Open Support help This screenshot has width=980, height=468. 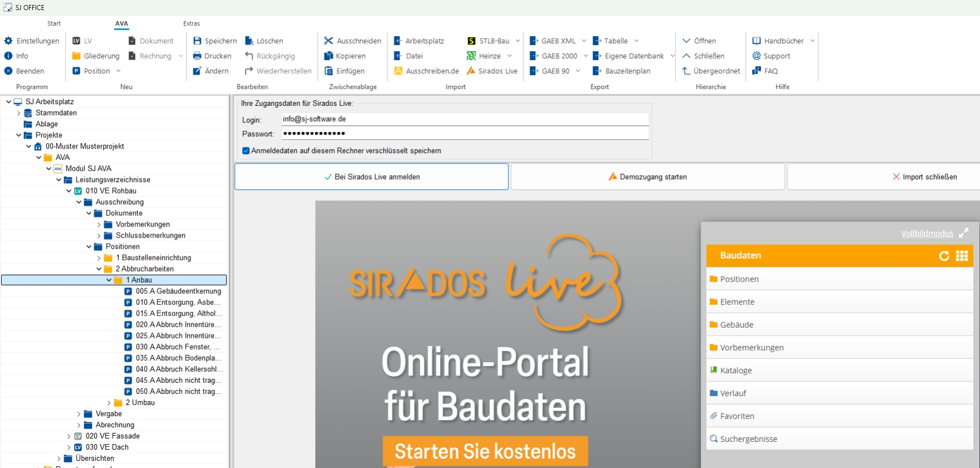click(x=771, y=56)
